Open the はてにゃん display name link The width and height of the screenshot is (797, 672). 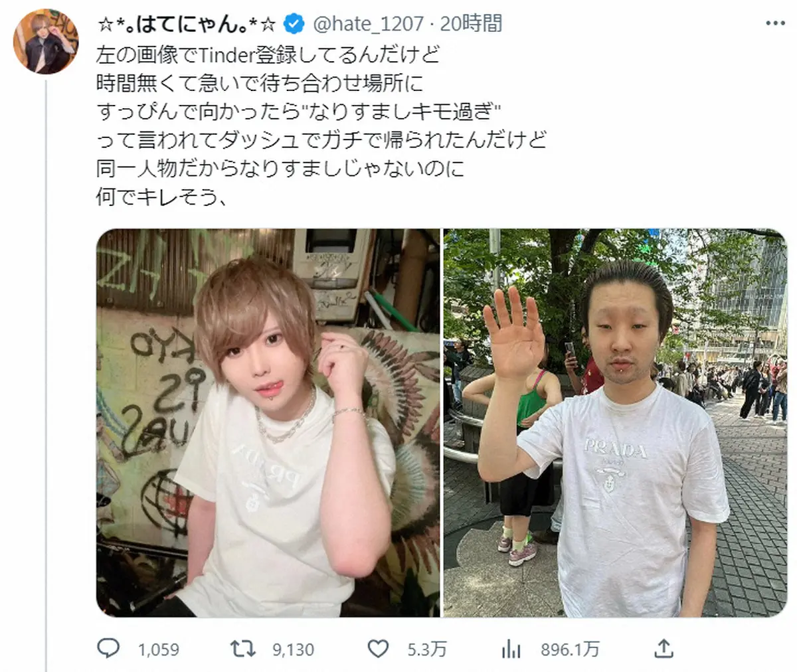[x=187, y=24]
